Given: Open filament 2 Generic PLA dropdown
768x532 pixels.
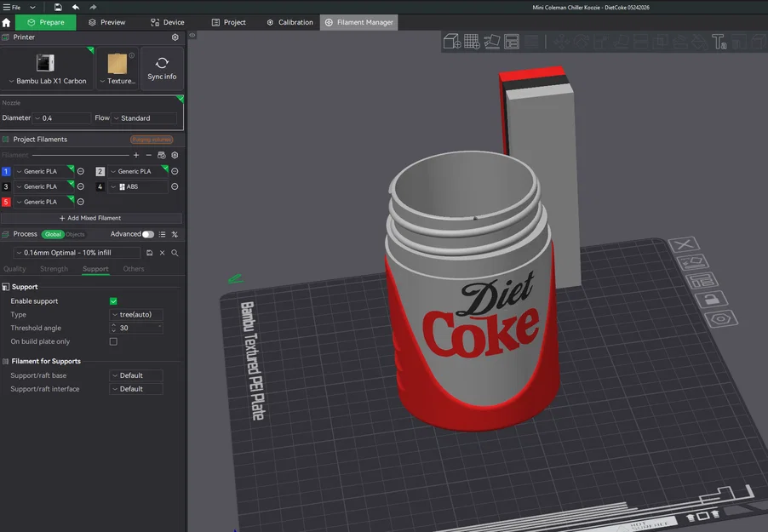Looking at the screenshot, I should click(x=138, y=171).
